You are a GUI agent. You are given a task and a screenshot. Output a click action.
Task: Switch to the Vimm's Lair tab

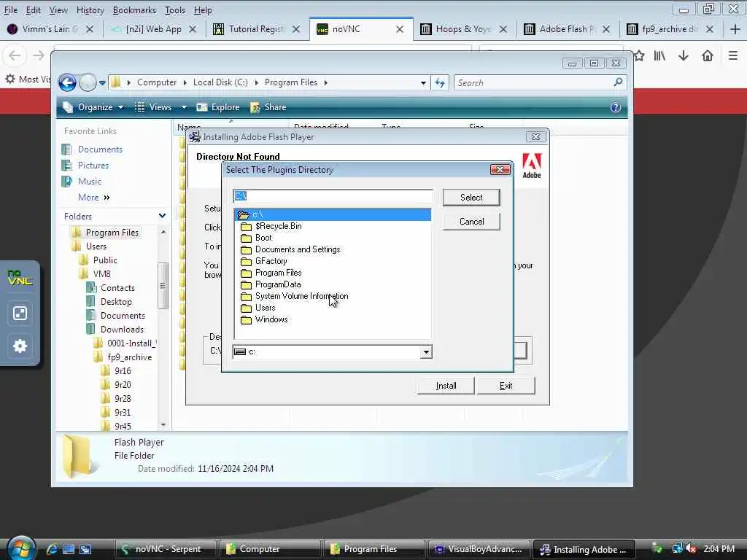(x=50, y=29)
